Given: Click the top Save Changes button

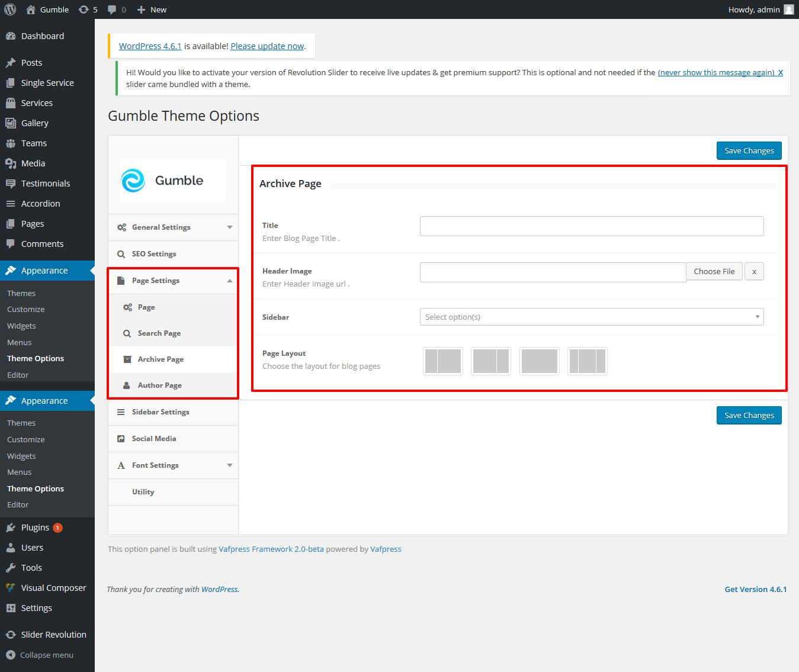Looking at the screenshot, I should pyautogui.click(x=749, y=150).
